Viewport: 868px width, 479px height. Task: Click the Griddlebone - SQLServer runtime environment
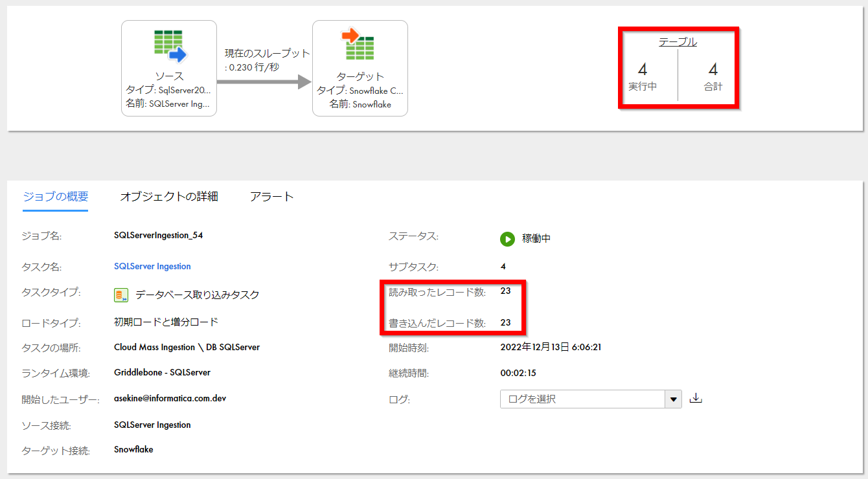coord(163,373)
